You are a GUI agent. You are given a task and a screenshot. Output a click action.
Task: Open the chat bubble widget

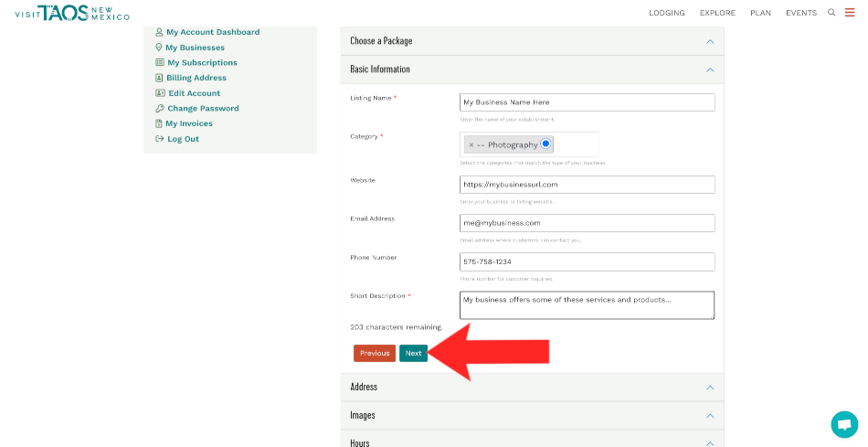(x=844, y=424)
